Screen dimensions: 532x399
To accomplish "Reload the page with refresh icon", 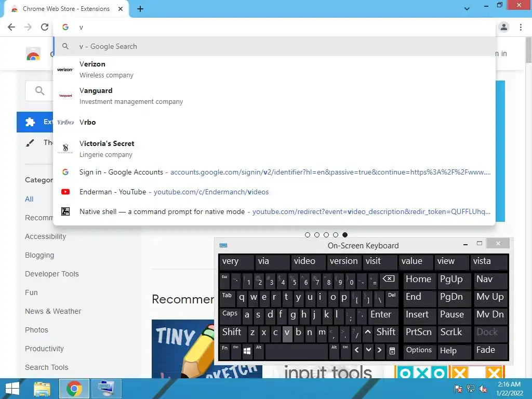I will 45,27.
